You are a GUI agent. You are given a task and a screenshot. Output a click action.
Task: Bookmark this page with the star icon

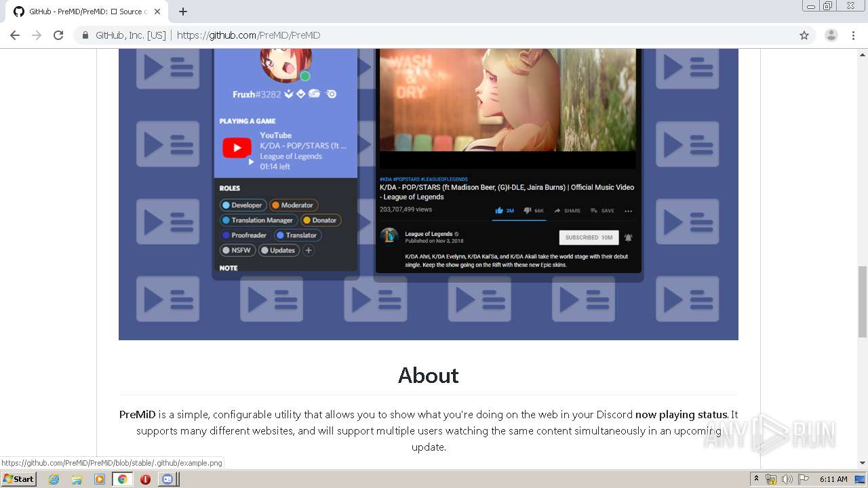click(804, 35)
